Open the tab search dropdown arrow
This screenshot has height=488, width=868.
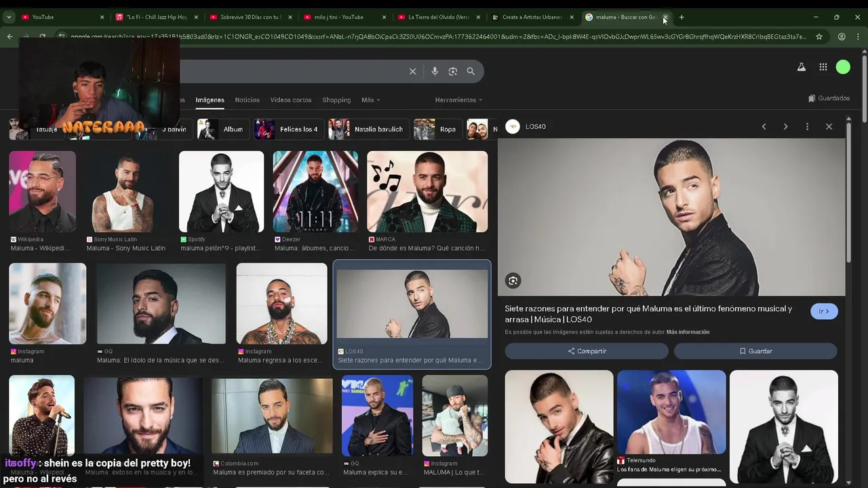click(9, 17)
